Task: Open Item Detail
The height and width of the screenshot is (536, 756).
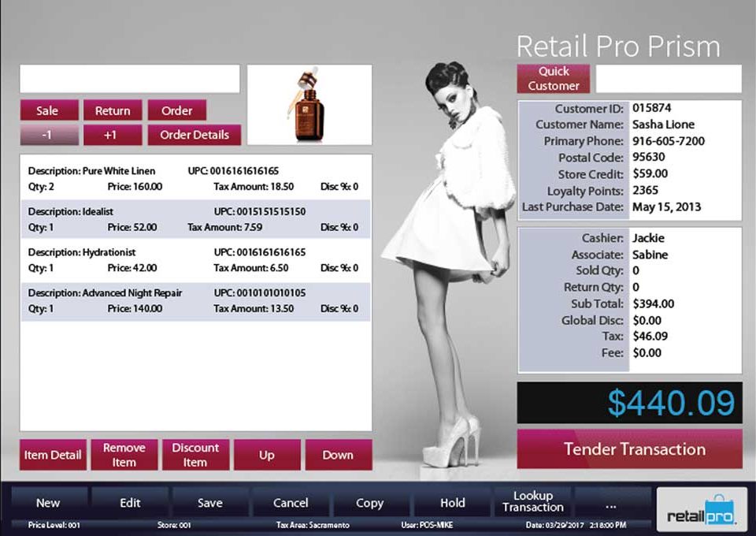Action: tap(53, 455)
